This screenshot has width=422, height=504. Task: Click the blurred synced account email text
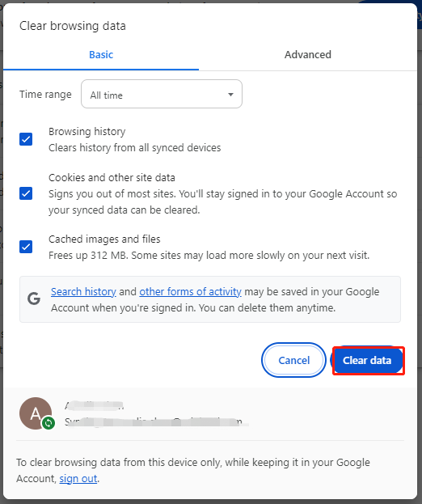[x=154, y=421]
